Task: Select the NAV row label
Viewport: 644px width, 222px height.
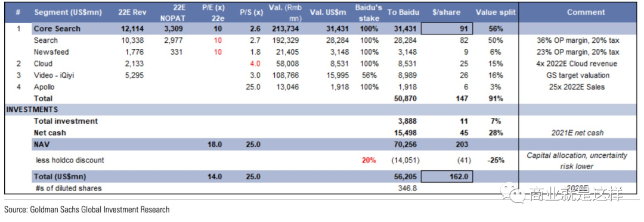Action: point(41,144)
